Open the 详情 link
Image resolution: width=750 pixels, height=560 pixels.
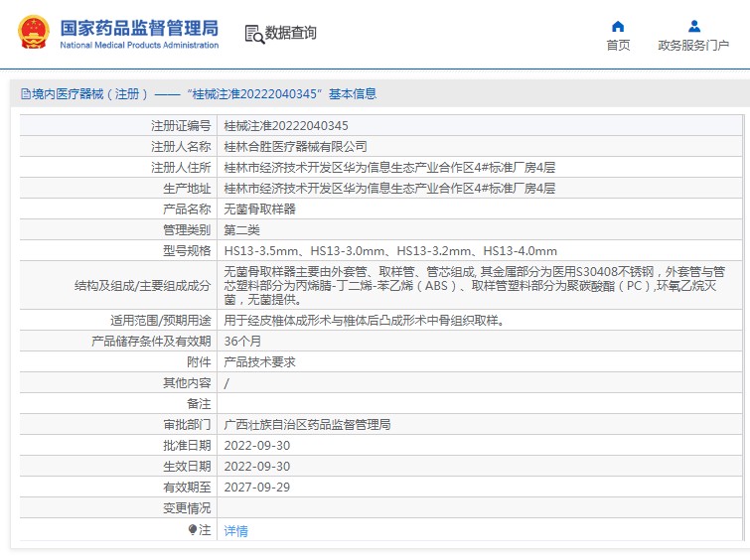(235, 531)
